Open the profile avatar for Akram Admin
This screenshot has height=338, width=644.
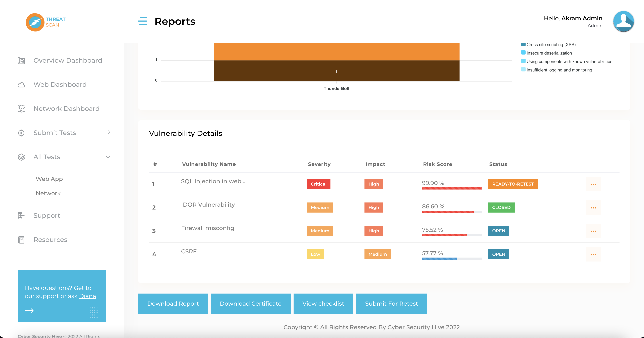click(x=623, y=21)
